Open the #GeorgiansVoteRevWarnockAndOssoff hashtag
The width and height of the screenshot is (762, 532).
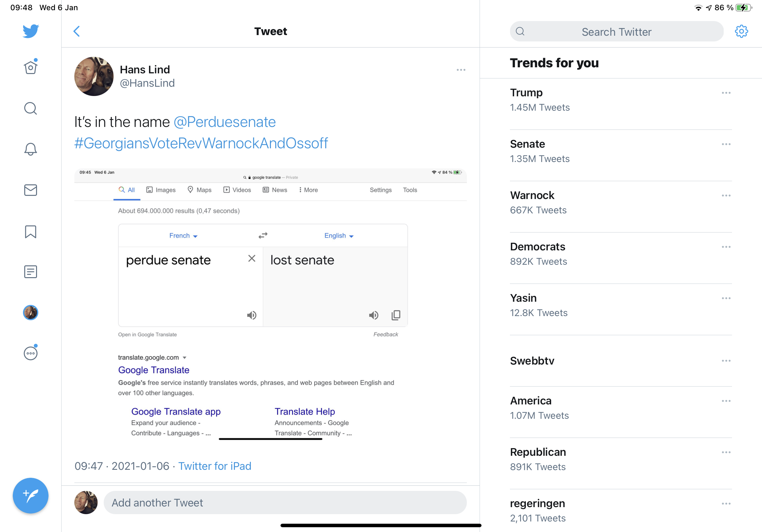(201, 143)
